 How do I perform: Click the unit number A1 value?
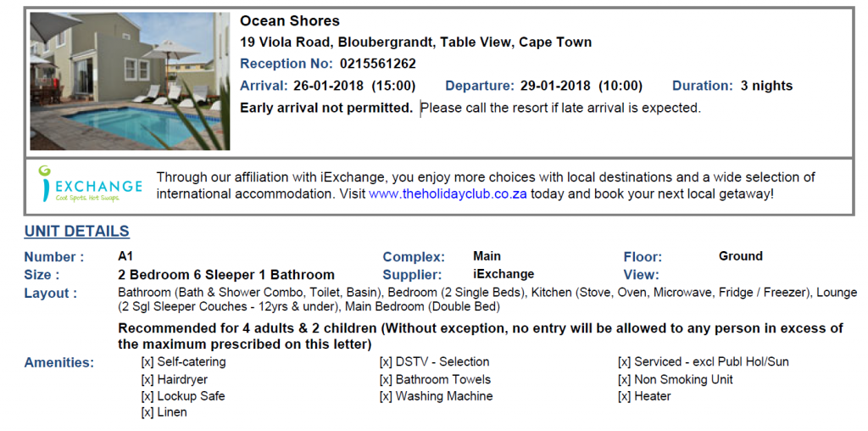click(125, 256)
